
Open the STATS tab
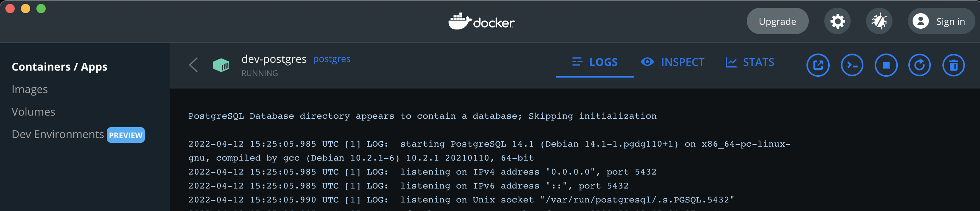(750, 62)
